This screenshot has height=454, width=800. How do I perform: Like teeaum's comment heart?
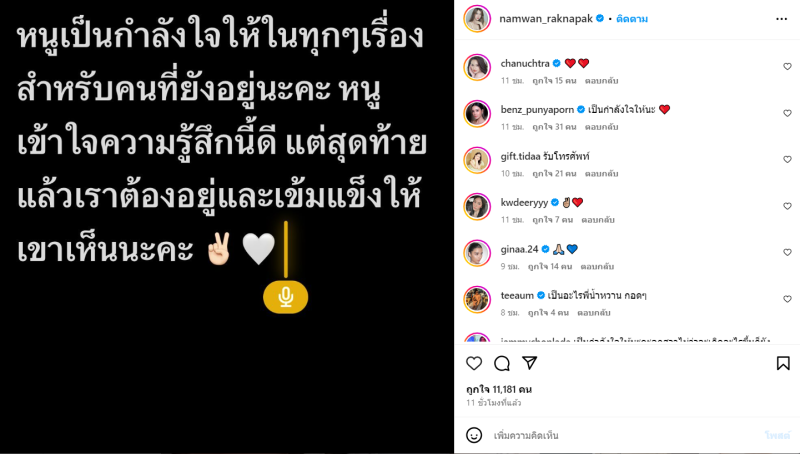787,299
